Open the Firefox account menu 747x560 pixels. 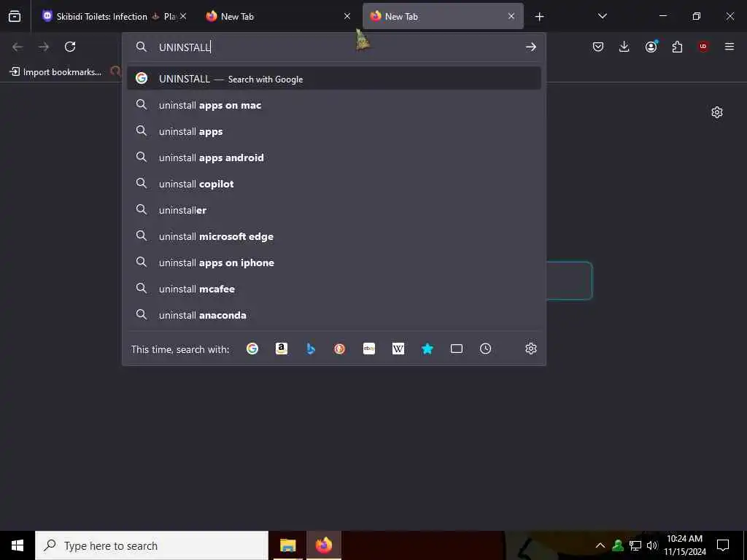(x=651, y=47)
